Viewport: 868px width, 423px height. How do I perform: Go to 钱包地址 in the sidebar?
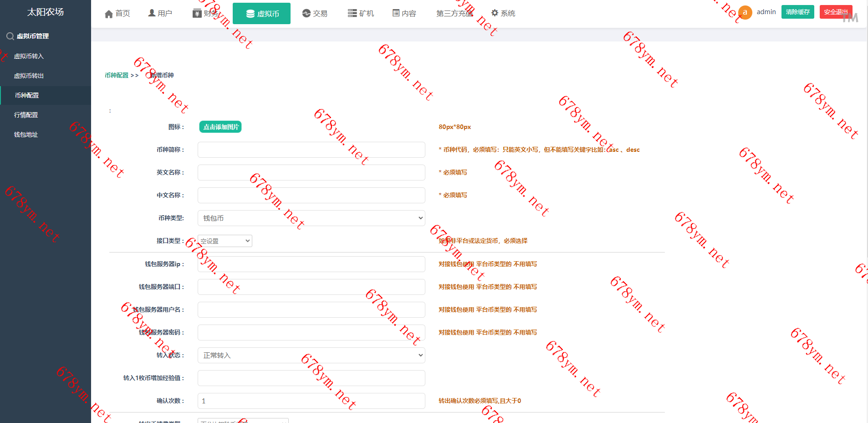click(26, 134)
